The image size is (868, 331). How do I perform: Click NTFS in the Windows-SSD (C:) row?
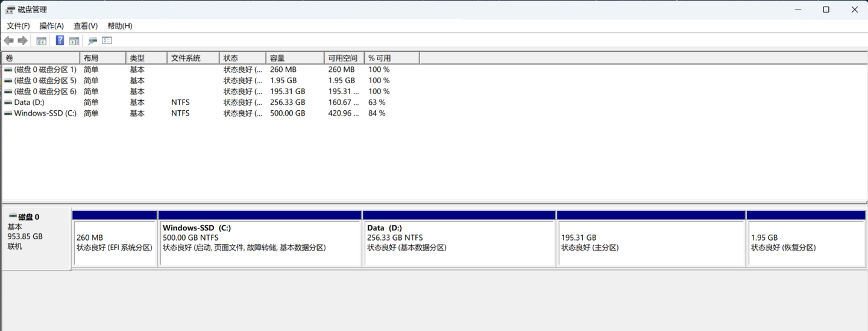coord(180,113)
